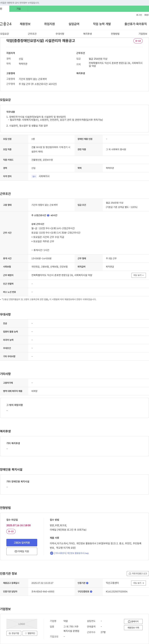Click the 모집 인원 value 1명
The image size is (149, 644).
point(33,139)
